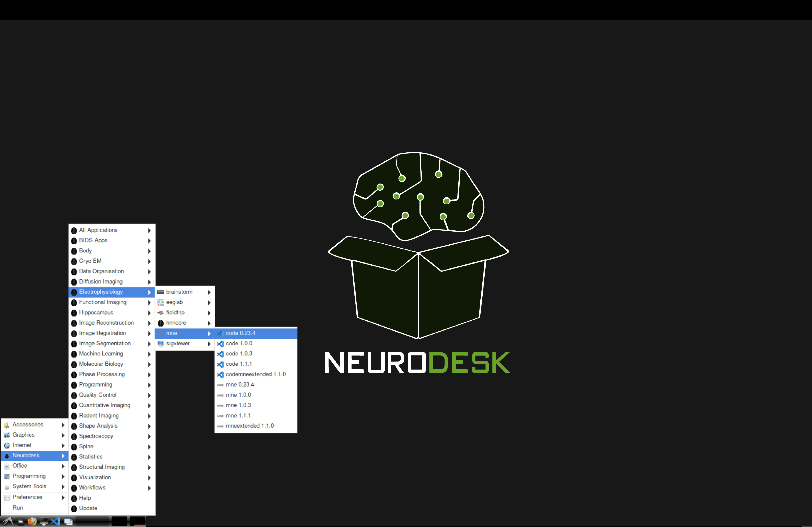The width and height of the screenshot is (812, 527).
Task: Expand the Statistics submenu arrow
Action: coord(149,457)
